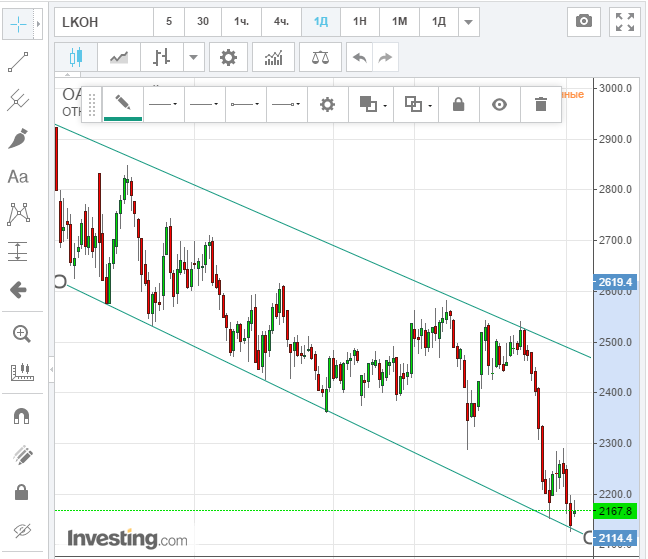
Task: Toggle lock all drawings in left sidebar
Action: (x=21, y=492)
